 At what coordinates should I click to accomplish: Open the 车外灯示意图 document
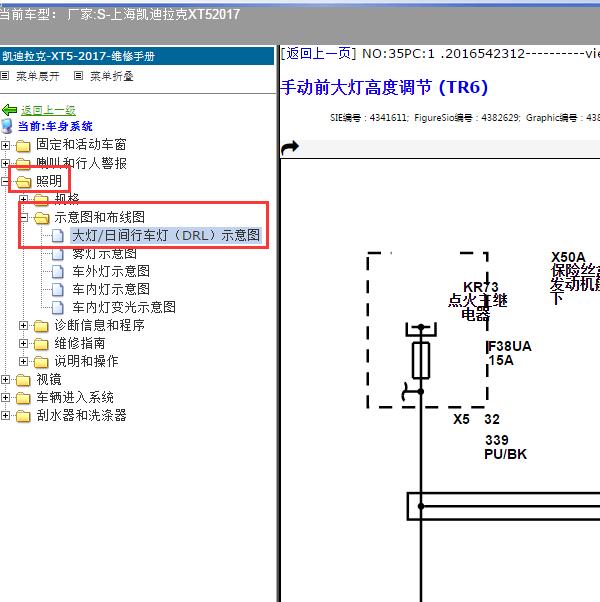111,271
